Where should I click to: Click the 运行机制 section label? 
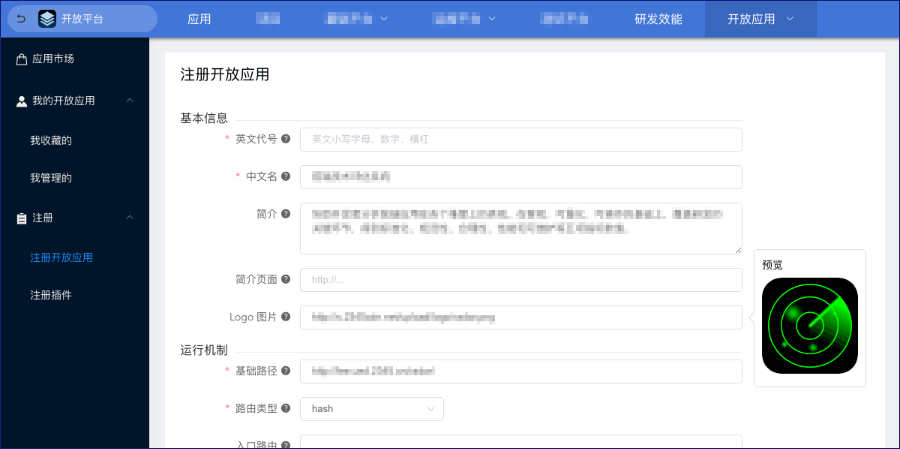(204, 350)
